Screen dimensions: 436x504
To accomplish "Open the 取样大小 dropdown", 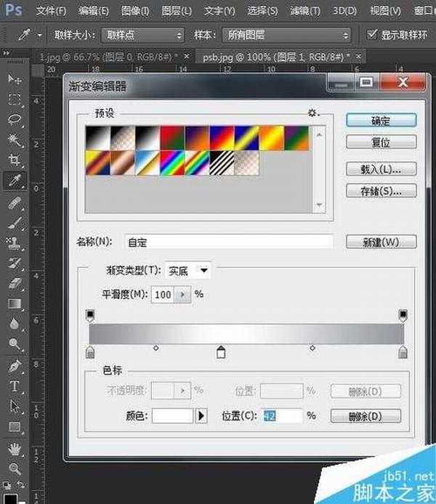I will (143, 35).
